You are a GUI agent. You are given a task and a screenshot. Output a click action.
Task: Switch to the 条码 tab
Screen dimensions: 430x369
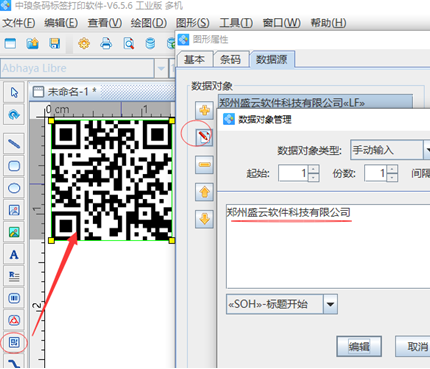tap(230, 60)
